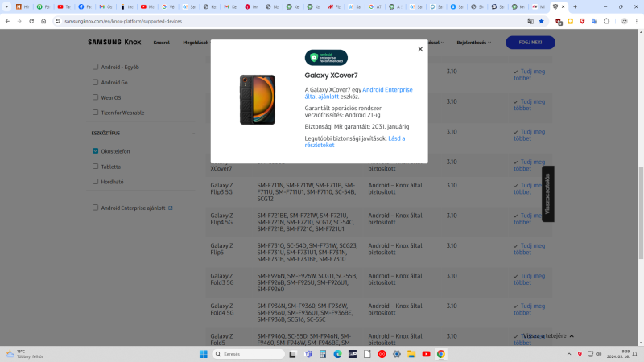Click the taskbar Keresés search box
Viewport: 644px width, 362px height.
pos(249,354)
